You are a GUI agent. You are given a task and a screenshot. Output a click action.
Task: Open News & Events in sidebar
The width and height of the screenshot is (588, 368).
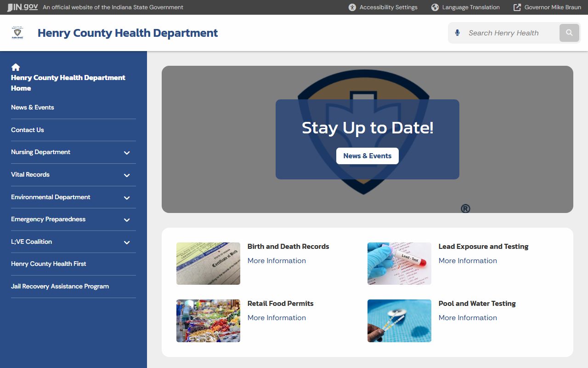coord(33,107)
